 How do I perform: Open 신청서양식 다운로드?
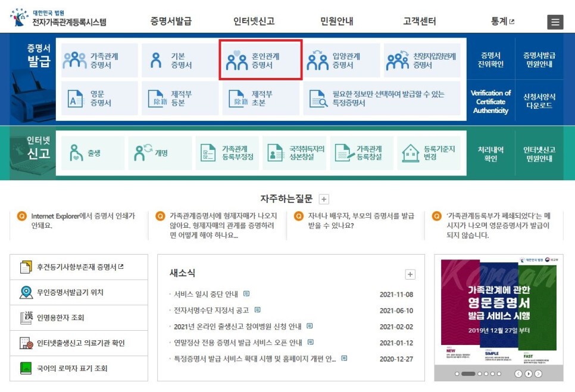click(x=539, y=101)
